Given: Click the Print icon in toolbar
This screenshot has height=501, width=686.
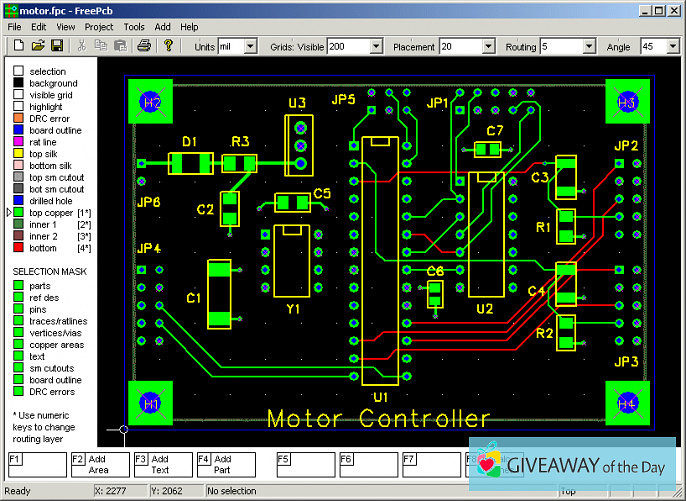Looking at the screenshot, I should tap(144, 46).
